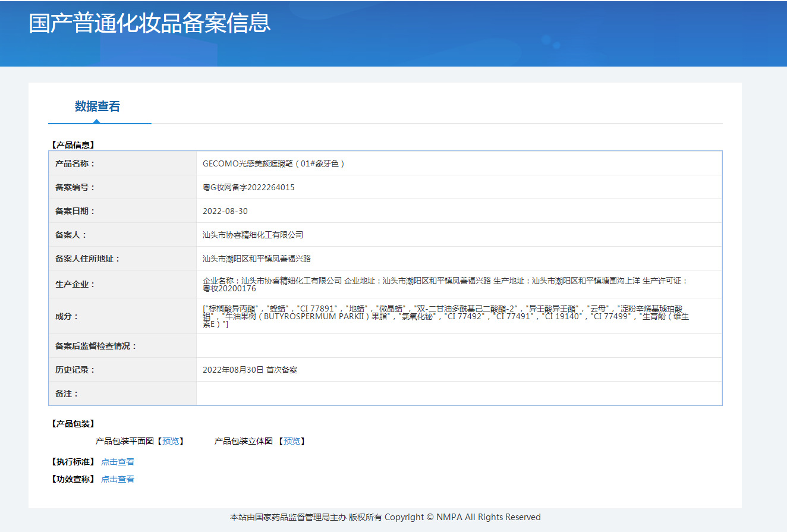Click the 产品包装平面图 label text
This screenshot has height=532, width=787.
tap(125, 441)
